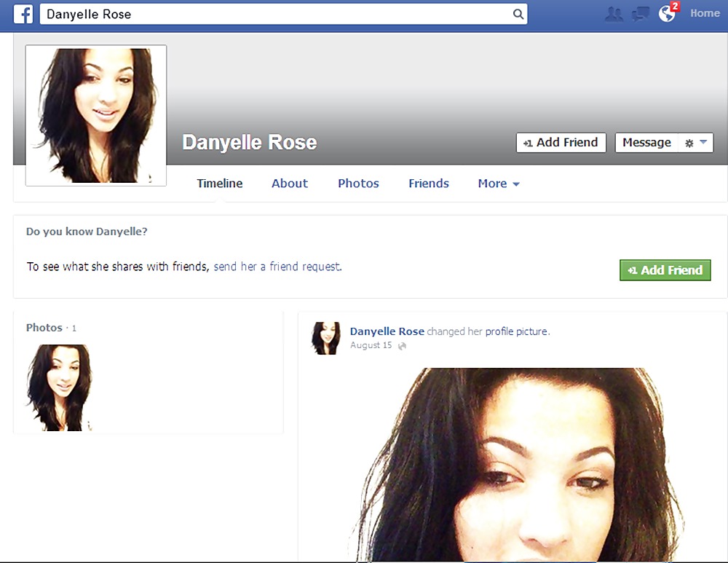728x563 pixels.
Task: Open the Photos tab
Action: [358, 184]
